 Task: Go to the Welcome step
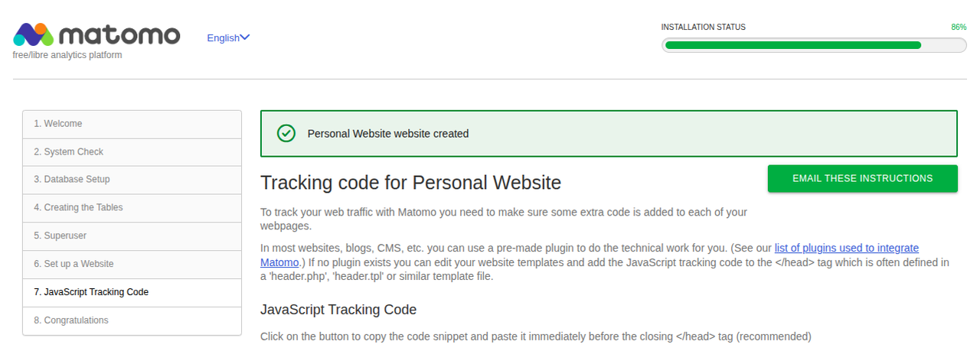[57, 124]
